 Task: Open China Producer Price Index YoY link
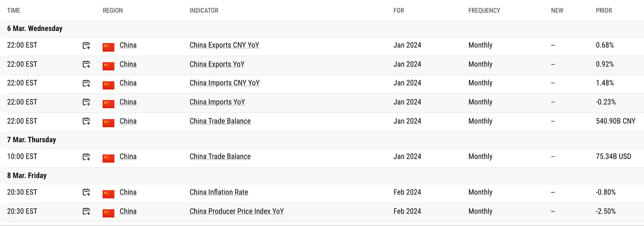tap(237, 211)
